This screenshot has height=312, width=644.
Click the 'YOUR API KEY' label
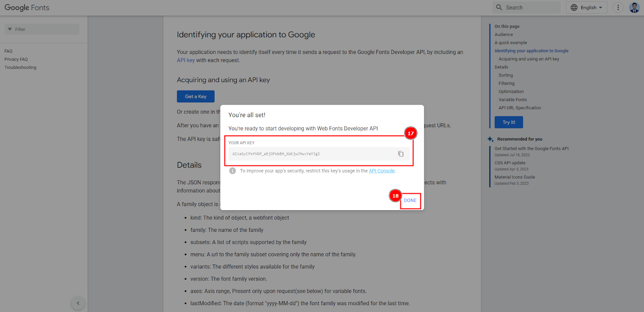coord(242,143)
